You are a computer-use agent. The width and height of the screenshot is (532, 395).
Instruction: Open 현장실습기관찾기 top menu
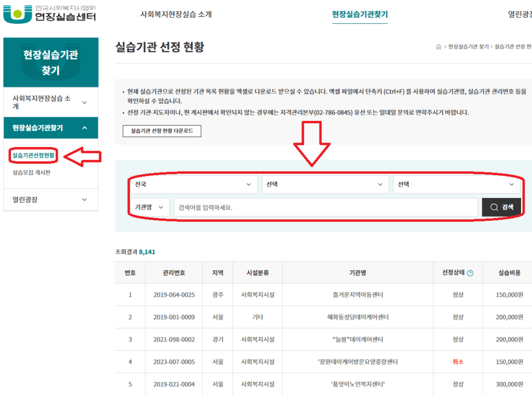click(360, 14)
